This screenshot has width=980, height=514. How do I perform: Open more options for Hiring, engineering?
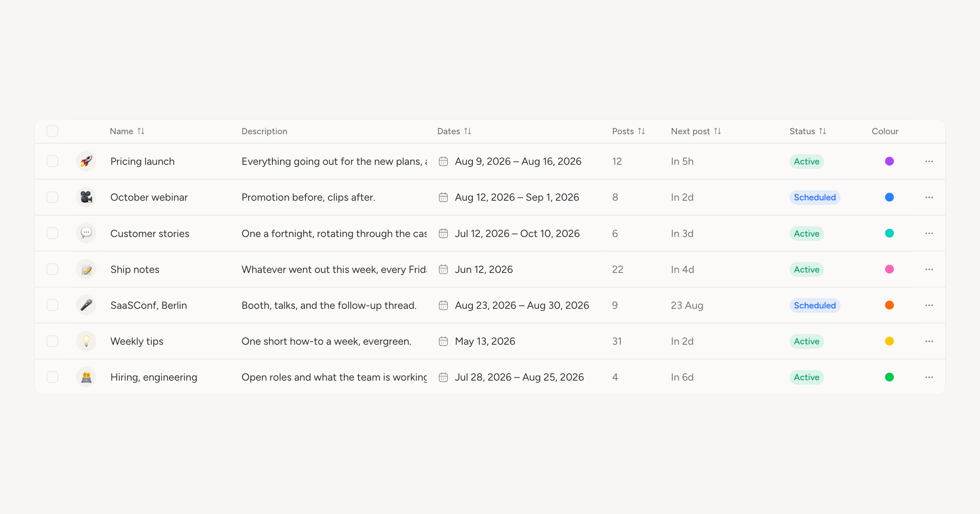[929, 377]
